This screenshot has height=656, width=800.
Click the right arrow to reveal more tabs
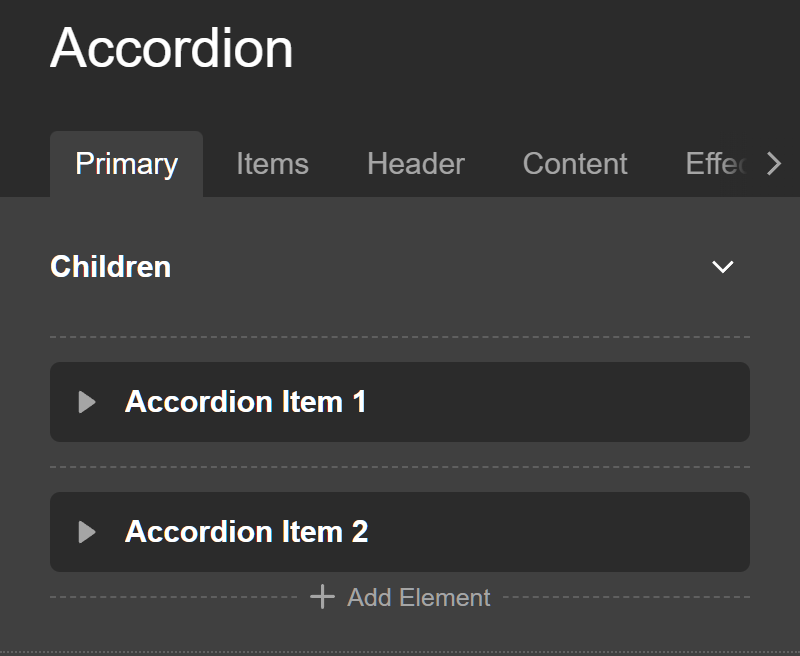775,163
